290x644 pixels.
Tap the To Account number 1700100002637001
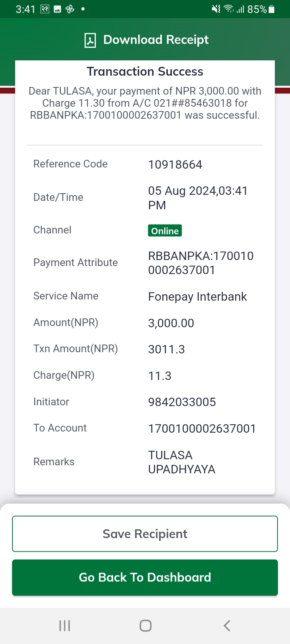pos(202,429)
